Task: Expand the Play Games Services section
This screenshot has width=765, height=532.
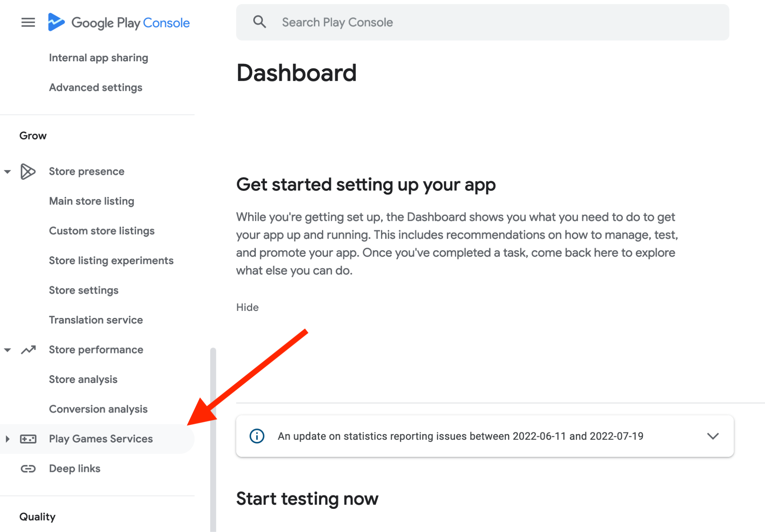Action: (x=7, y=439)
